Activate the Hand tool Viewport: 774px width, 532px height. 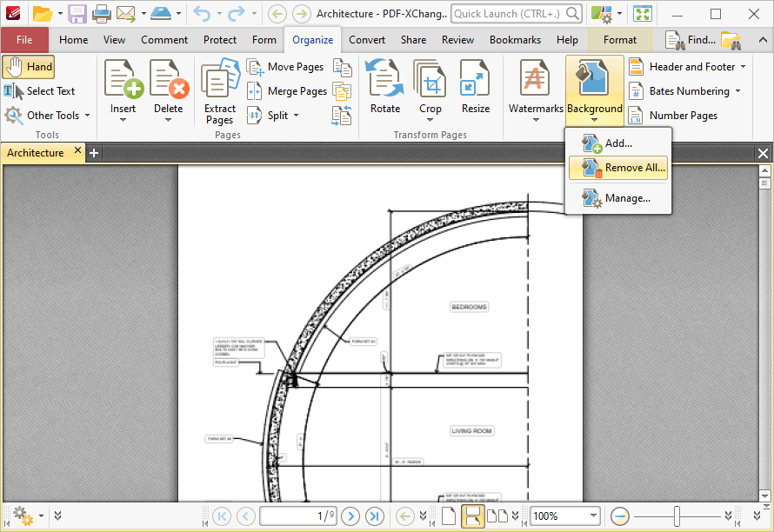[x=29, y=67]
